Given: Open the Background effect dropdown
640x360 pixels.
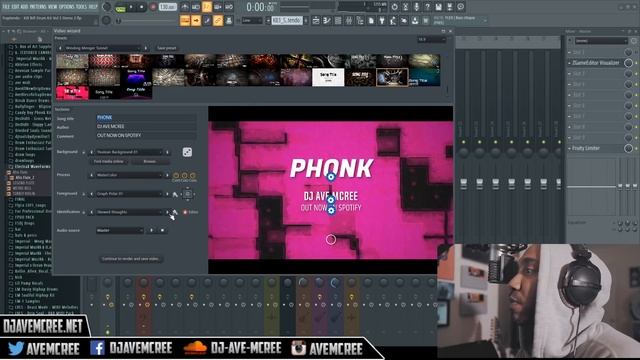Looking at the screenshot, I should point(129,152).
